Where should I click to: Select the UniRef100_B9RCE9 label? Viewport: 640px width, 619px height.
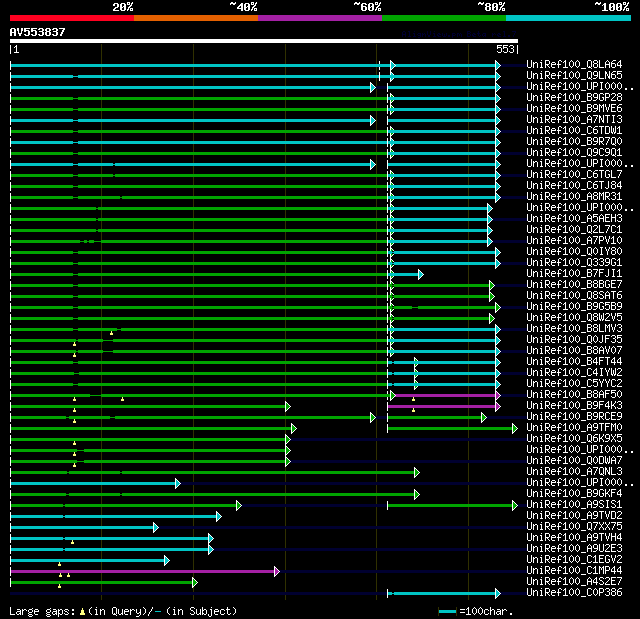click(x=574, y=417)
